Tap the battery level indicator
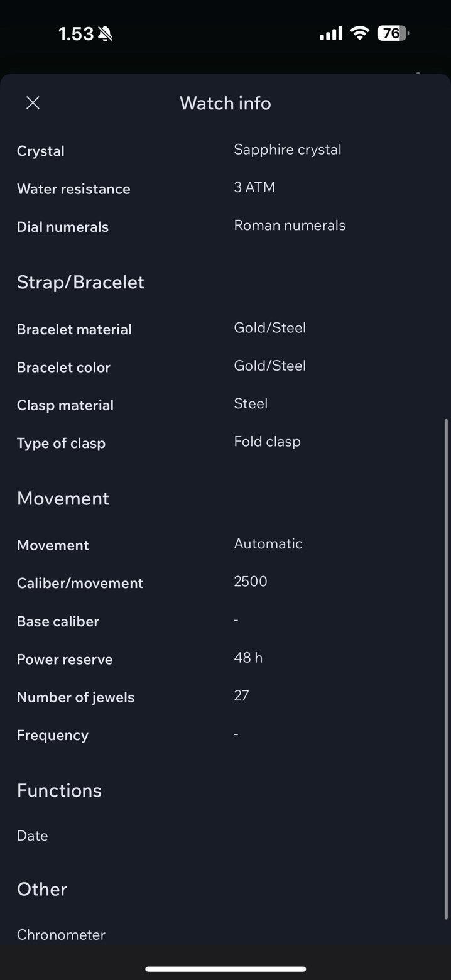The width and height of the screenshot is (451, 980). point(392,33)
